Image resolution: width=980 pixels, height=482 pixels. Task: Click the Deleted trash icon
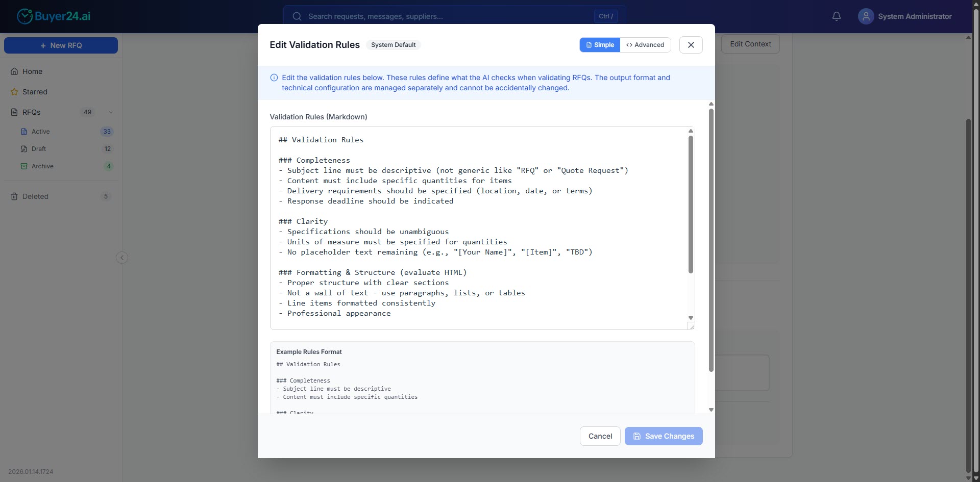pyautogui.click(x=14, y=196)
